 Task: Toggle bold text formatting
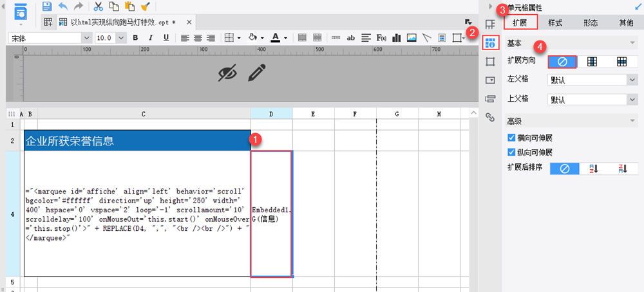(x=135, y=38)
